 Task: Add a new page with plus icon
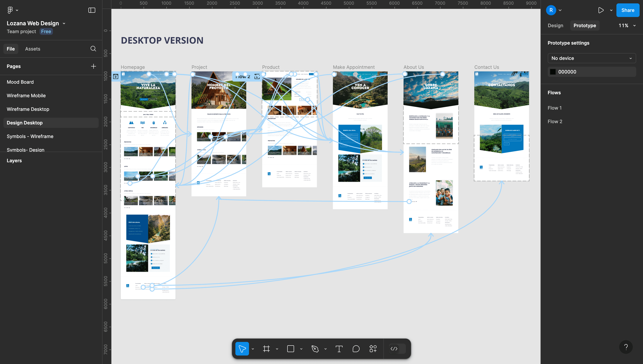(93, 66)
